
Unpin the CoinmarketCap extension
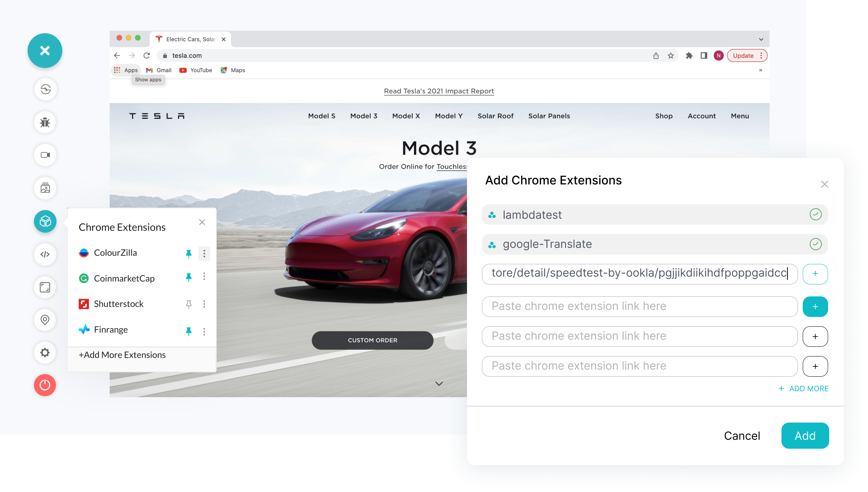click(x=189, y=277)
